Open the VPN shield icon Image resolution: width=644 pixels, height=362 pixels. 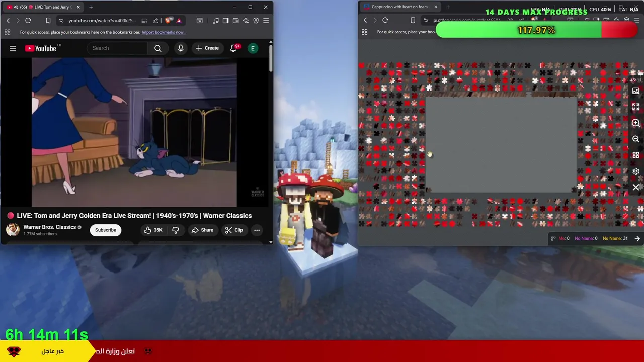(x=256, y=21)
